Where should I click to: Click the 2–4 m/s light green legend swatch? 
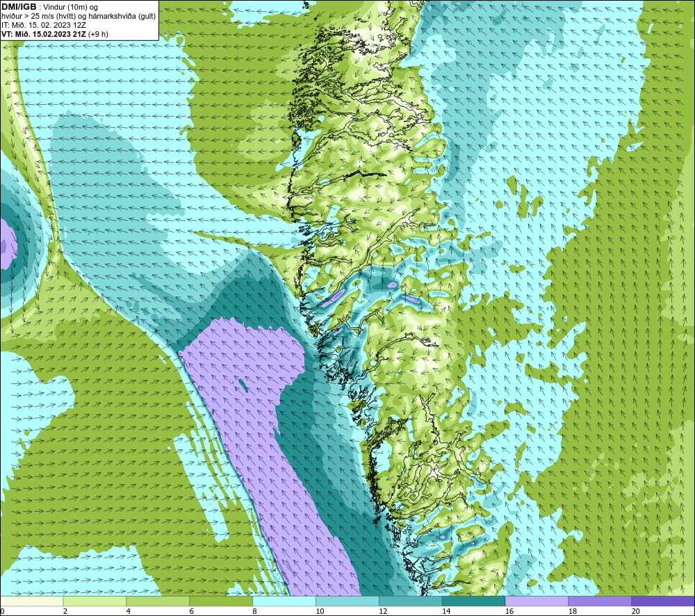click(95, 601)
